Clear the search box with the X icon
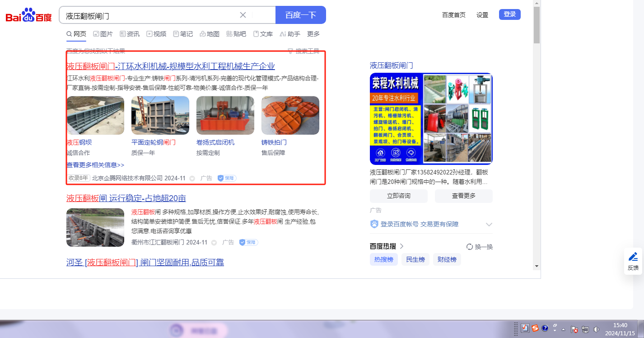Viewport: 644px width, 338px height. point(243,15)
